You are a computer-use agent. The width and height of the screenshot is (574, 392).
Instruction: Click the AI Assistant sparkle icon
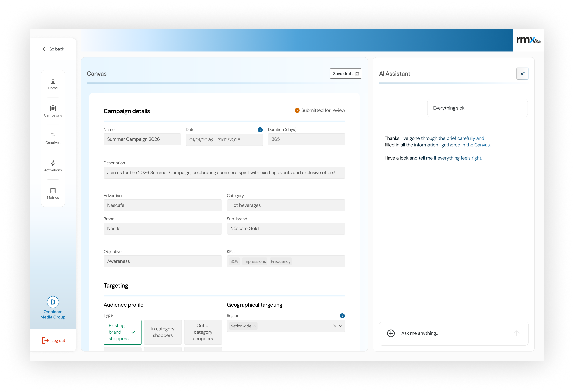point(522,74)
